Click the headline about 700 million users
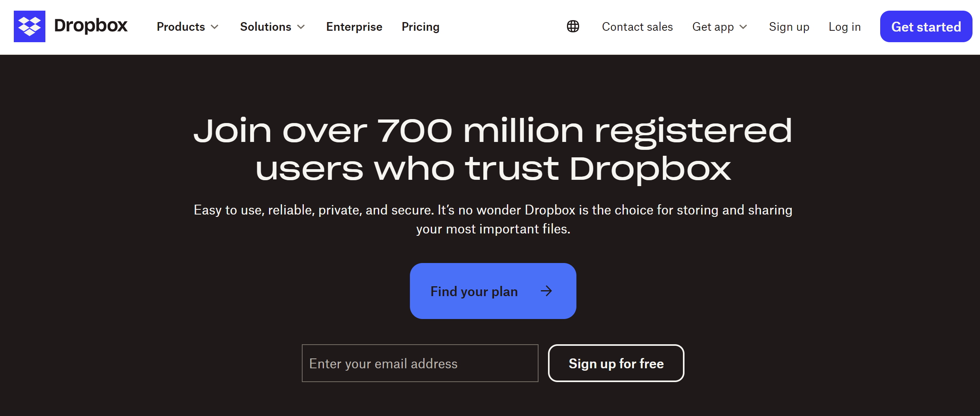 click(493, 149)
